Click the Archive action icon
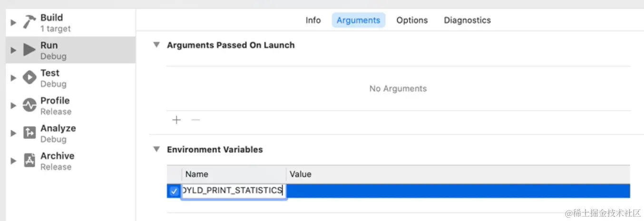Screen dimensions: 644x221 [29, 160]
